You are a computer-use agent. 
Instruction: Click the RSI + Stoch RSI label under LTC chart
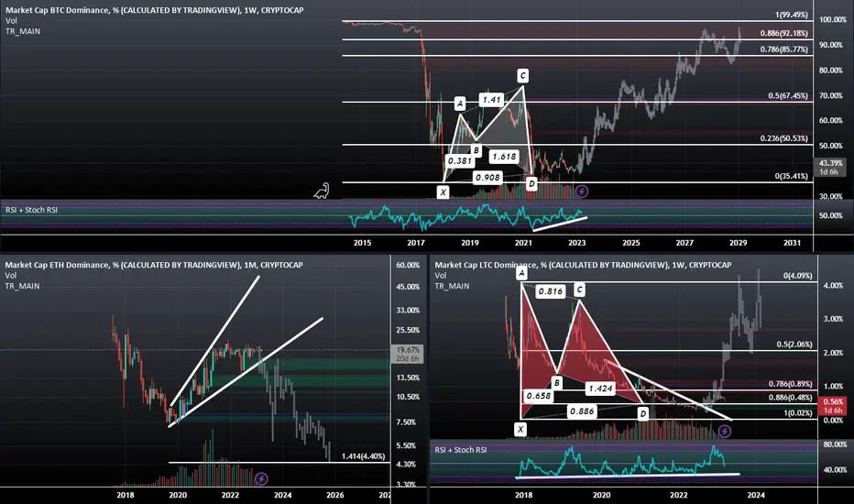[461, 450]
